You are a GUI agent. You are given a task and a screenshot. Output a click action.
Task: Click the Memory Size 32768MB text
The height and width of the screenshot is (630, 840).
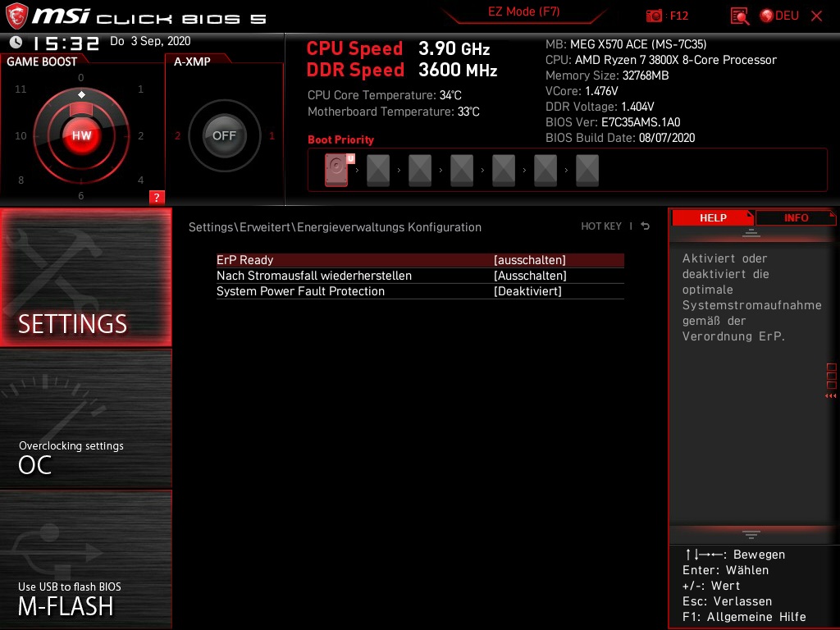coord(607,75)
